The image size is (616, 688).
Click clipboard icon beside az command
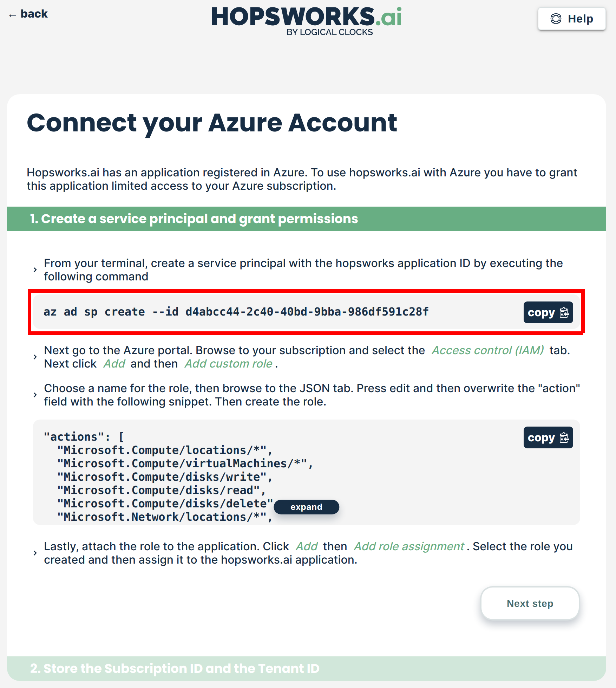pyautogui.click(x=564, y=312)
